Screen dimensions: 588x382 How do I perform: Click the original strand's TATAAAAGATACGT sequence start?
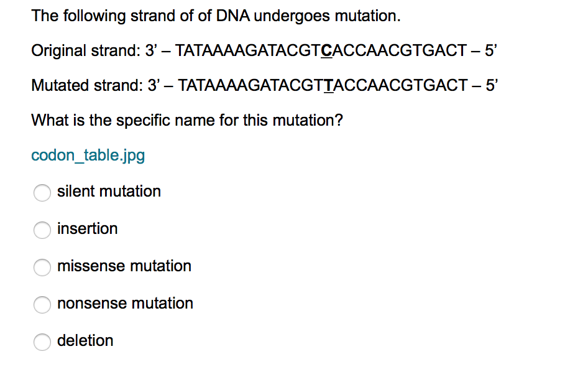click(248, 50)
